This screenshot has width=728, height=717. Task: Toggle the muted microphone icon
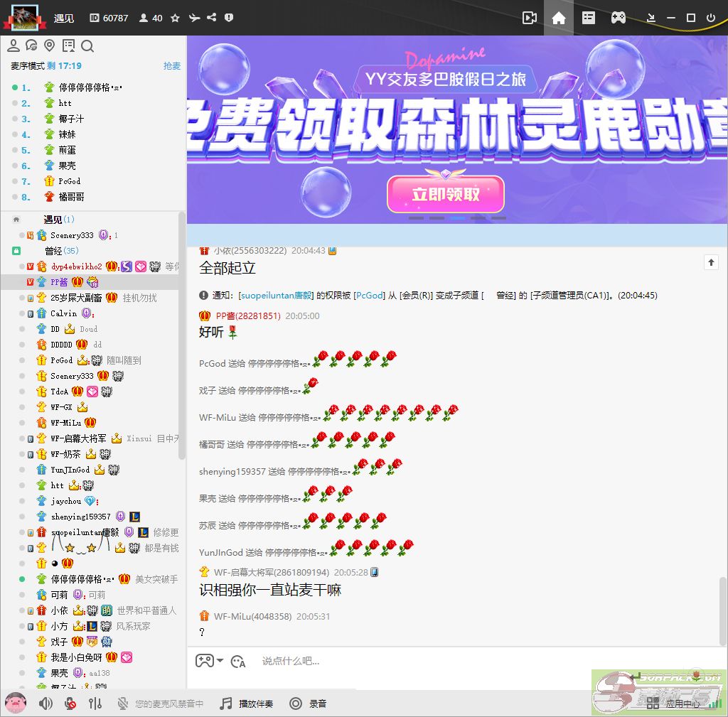click(70, 703)
